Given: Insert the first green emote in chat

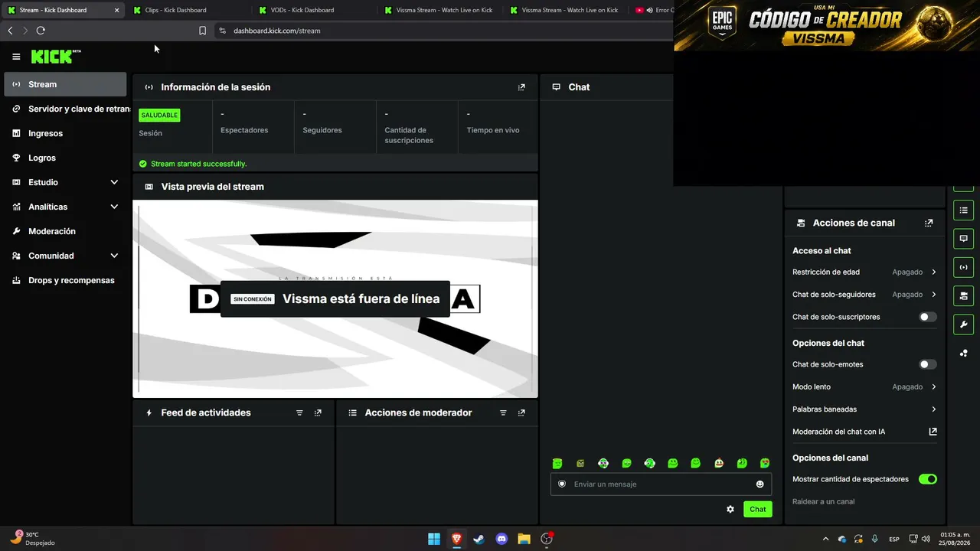Looking at the screenshot, I should click(x=557, y=463).
